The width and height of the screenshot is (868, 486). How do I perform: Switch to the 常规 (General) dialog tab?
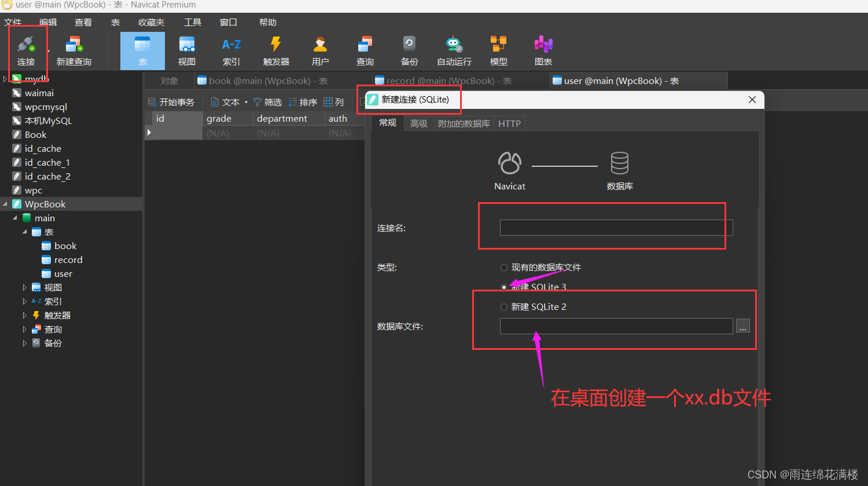pyautogui.click(x=388, y=123)
